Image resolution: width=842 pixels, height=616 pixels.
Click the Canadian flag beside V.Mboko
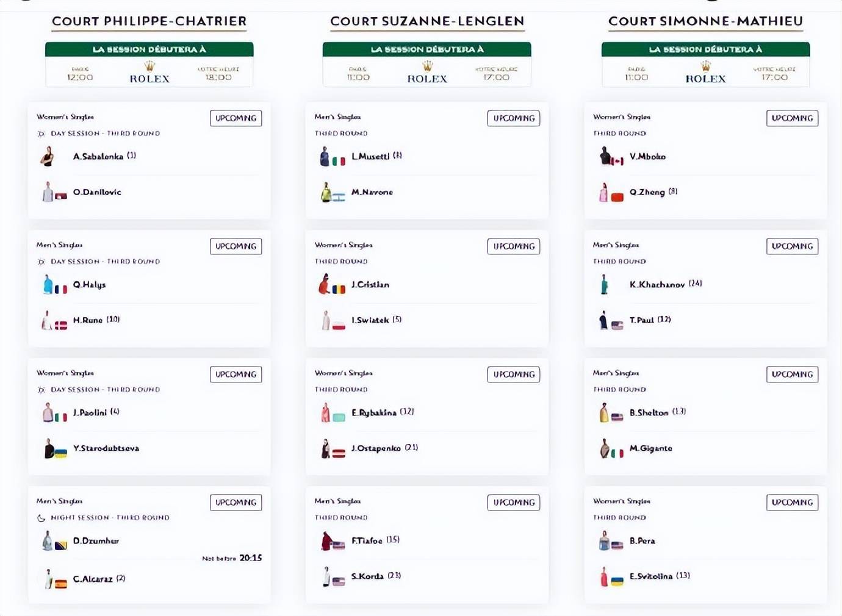click(617, 161)
